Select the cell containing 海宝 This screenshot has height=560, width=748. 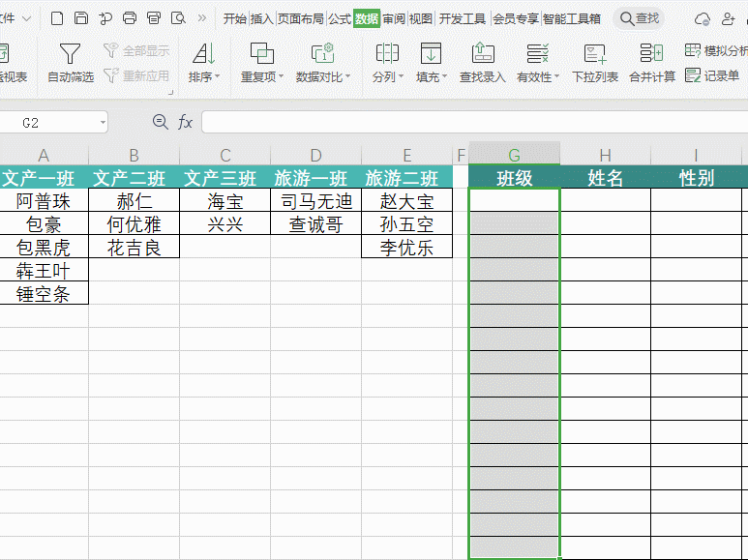tap(225, 201)
